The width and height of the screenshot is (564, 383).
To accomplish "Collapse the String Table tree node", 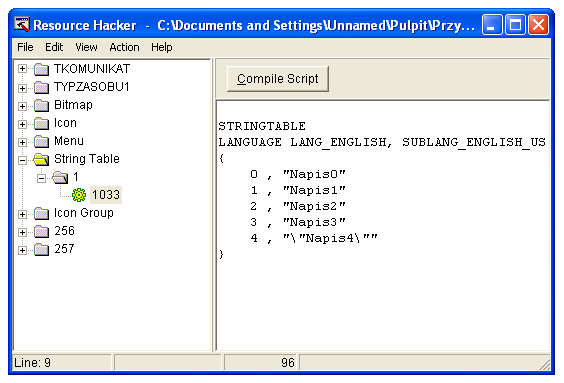I will tap(22, 160).
